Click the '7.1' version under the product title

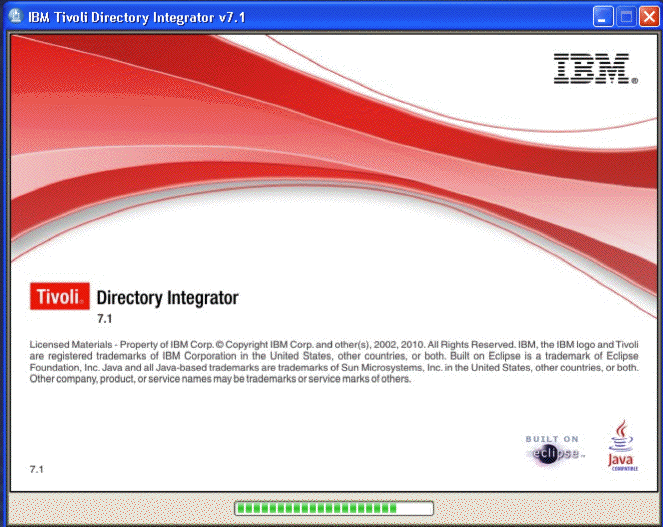(104, 319)
